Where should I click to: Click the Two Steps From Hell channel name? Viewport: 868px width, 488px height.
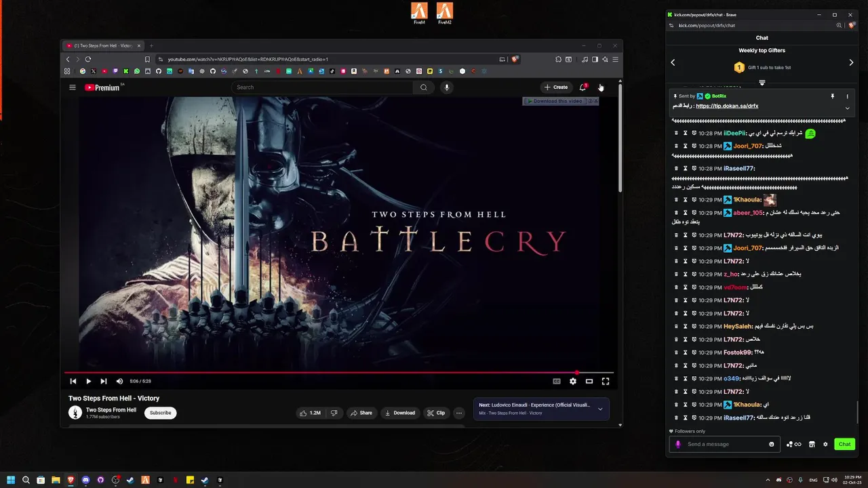coord(111,410)
